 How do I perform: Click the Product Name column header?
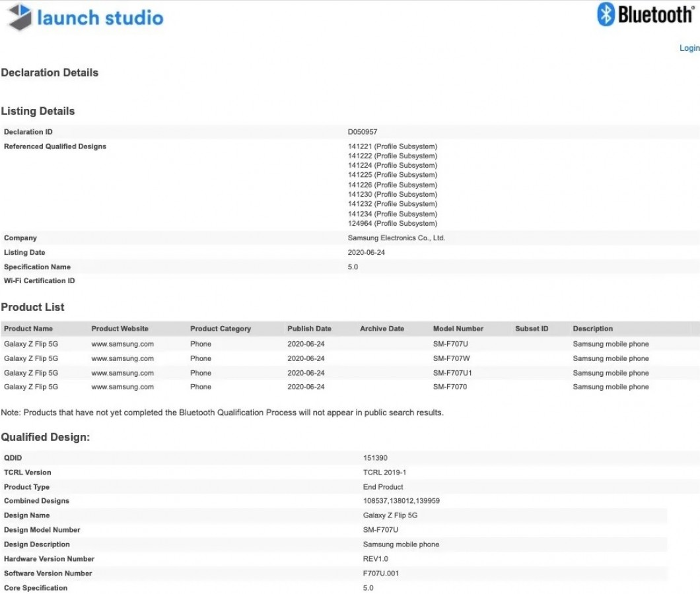(x=28, y=329)
